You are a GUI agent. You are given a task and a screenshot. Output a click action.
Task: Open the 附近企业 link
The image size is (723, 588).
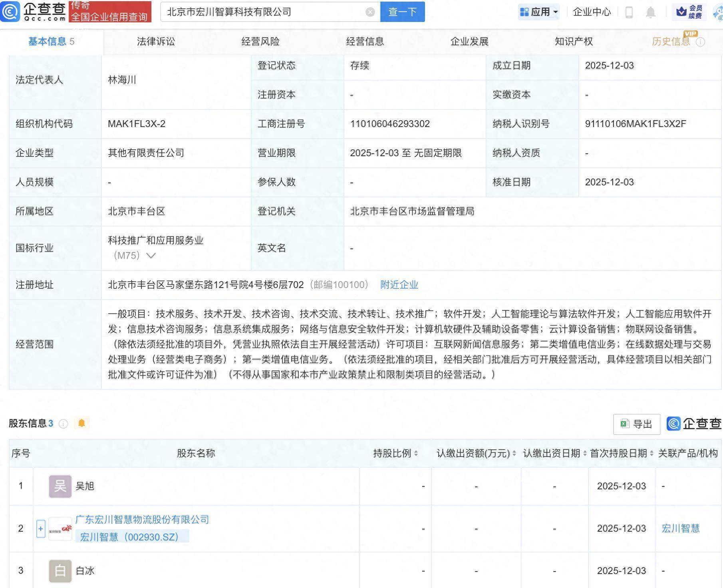tap(399, 285)
